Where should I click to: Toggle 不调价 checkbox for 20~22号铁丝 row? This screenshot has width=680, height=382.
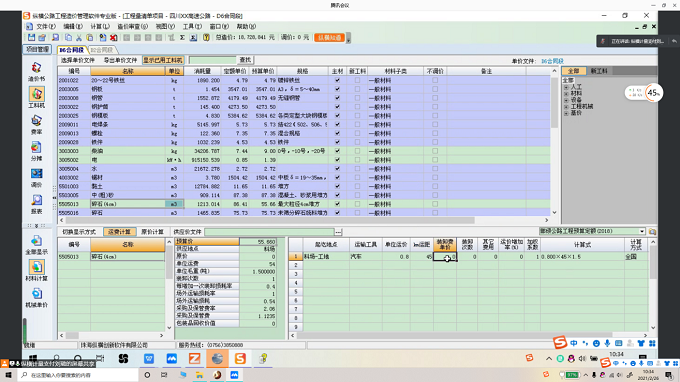(435, 80)
